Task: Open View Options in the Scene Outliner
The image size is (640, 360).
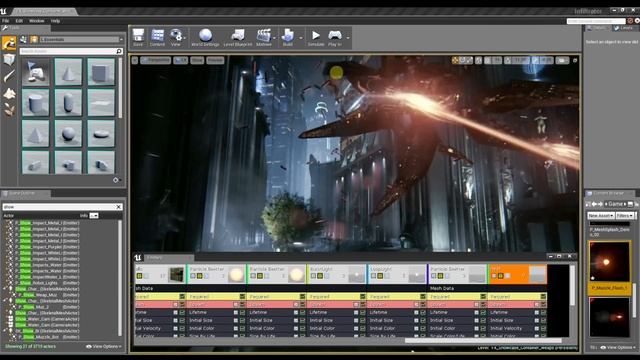Action: [104, 347]
